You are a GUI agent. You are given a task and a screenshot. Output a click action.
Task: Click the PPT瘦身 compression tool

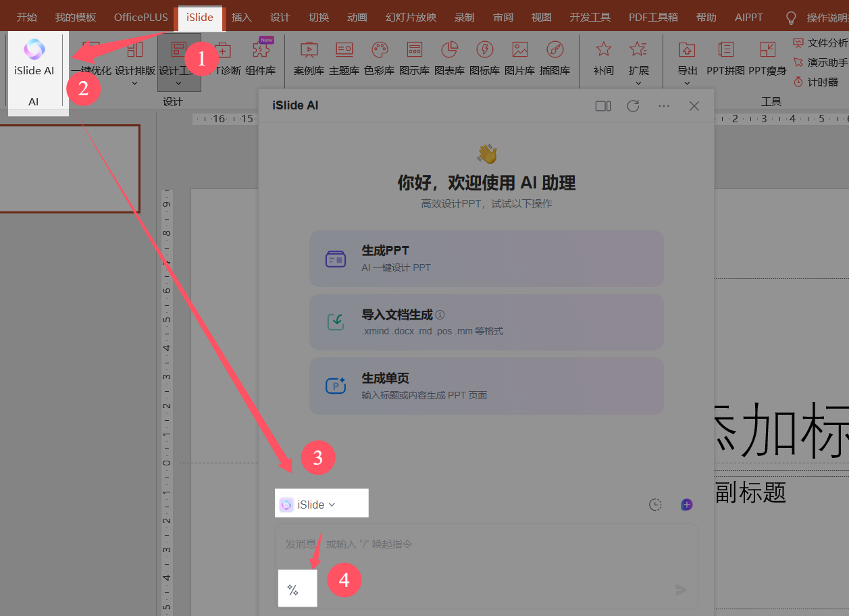(x=767, y=57)
